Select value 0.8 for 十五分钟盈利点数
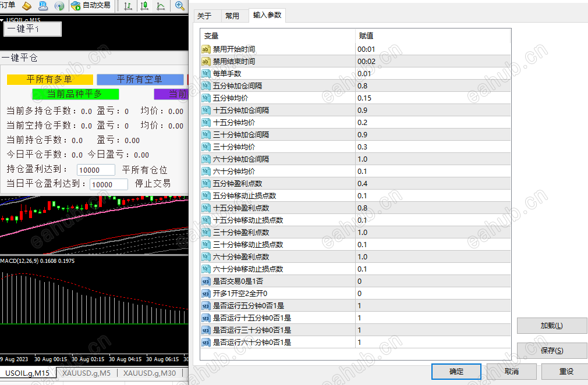This screenshot has width=588, height=385. (x=433, y=208)
